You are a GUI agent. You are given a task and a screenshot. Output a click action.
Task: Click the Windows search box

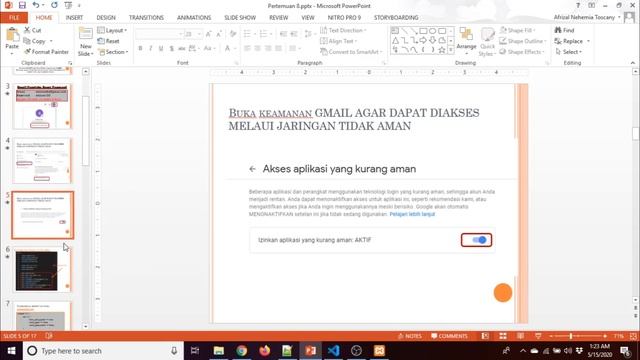tap(102, 351)
